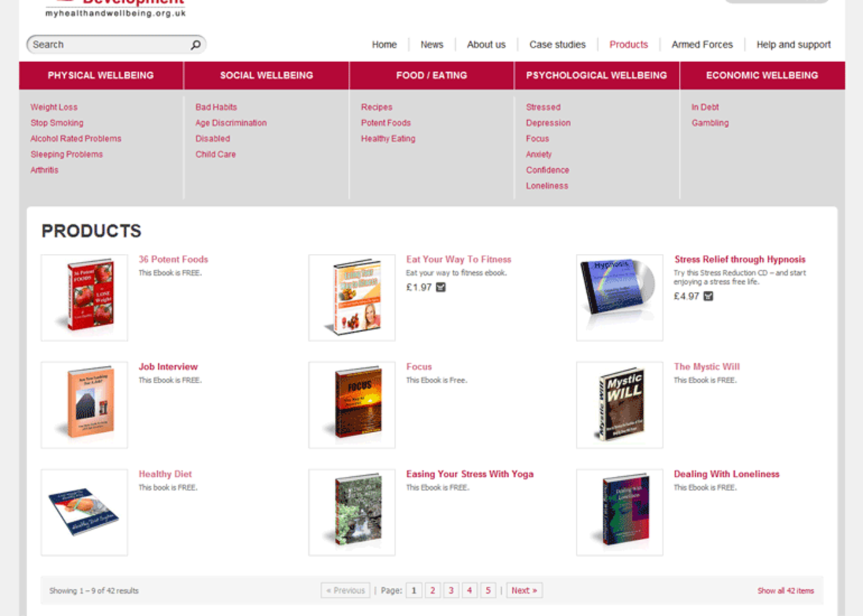The image size is (863, 616).
Task: Follow the Gambling link
Action: point(710,123)
